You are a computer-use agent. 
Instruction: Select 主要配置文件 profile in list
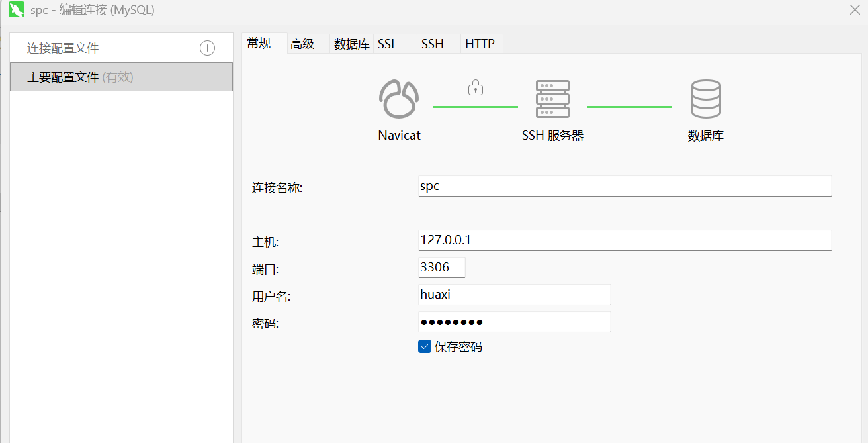(121, 77)
